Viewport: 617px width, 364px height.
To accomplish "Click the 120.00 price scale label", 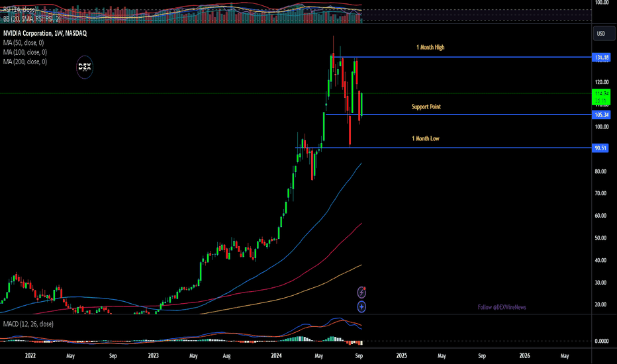I will [602, 82].
